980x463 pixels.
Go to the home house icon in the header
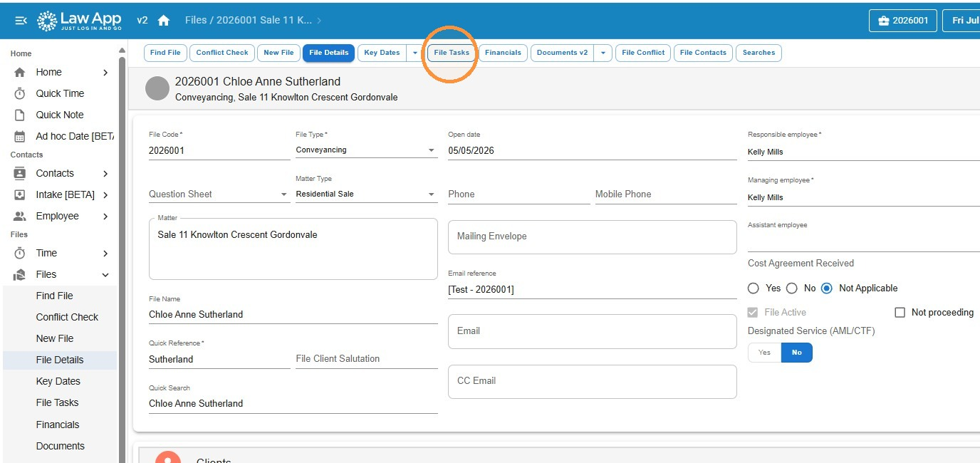point(163,21)
